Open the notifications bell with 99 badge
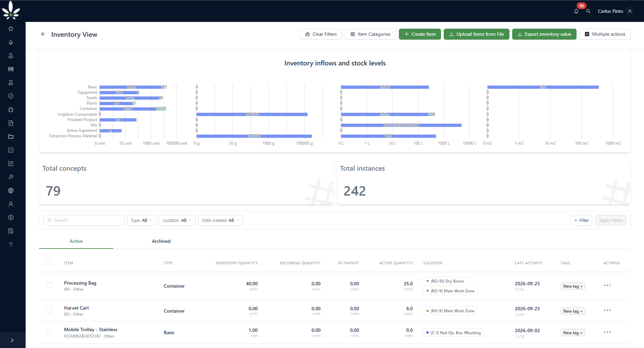The width and height of the screenshot is (644, 348). [x=576, y=11]
